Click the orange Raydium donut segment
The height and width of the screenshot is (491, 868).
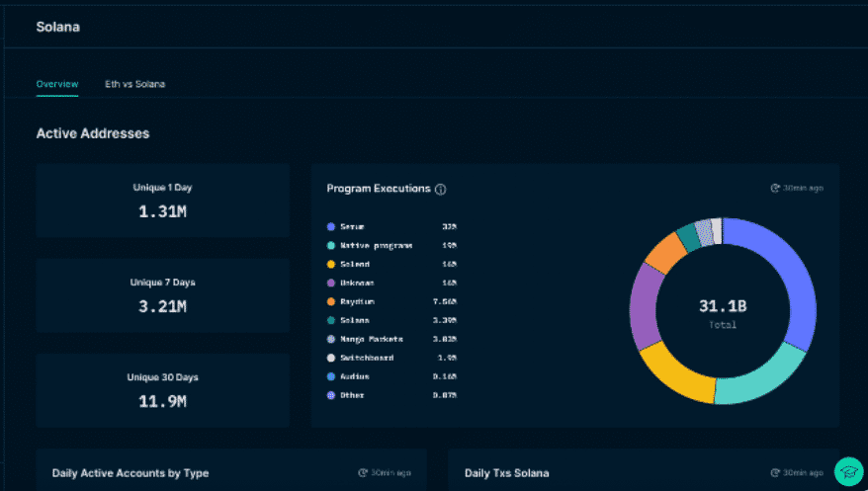point(666,253)
